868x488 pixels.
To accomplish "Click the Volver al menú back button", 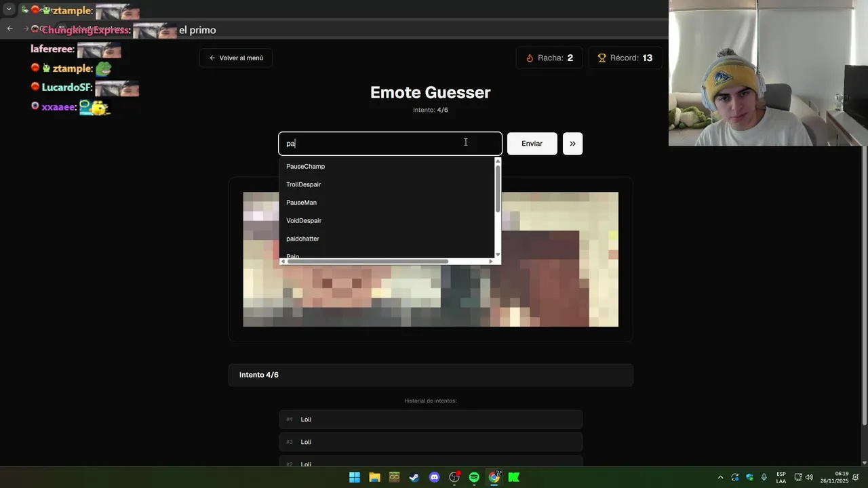I will (x=236, y=58).
